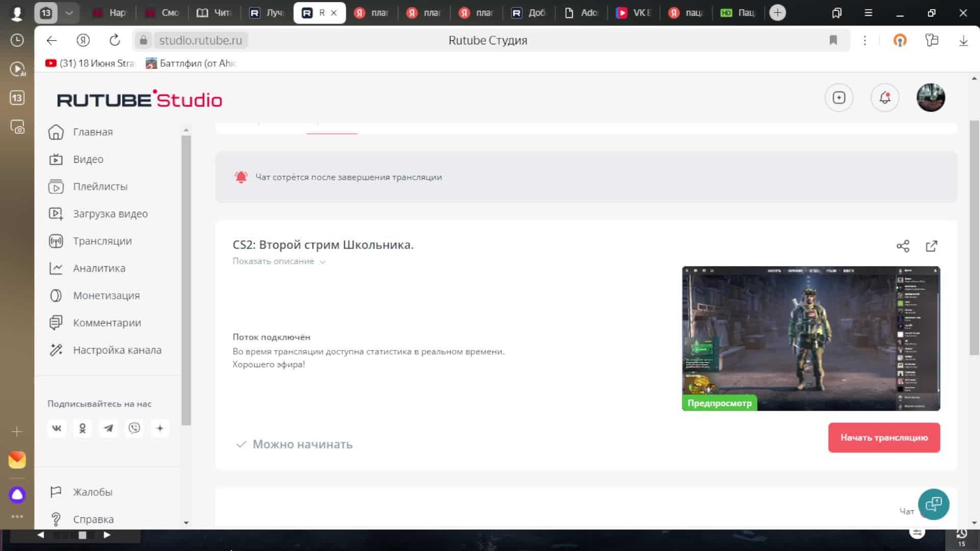Open Загрузка видео page
This screenshot has width=980, height=551.
98,214
